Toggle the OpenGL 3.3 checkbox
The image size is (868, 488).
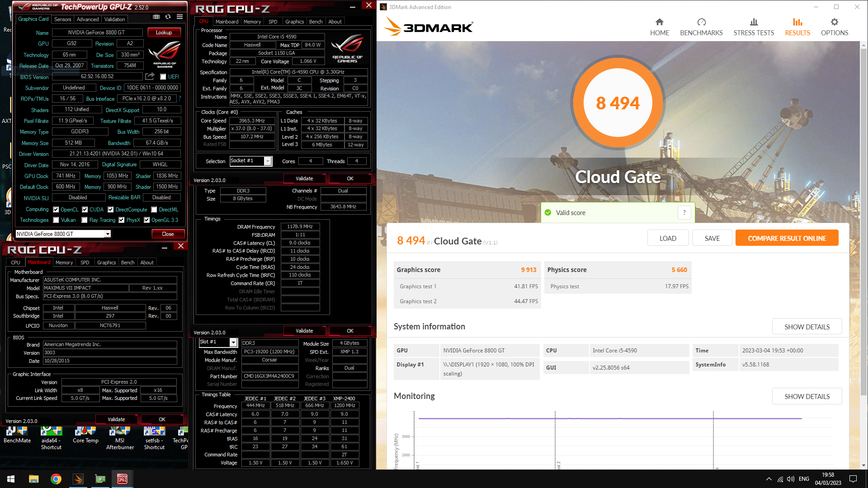point(147,220)
